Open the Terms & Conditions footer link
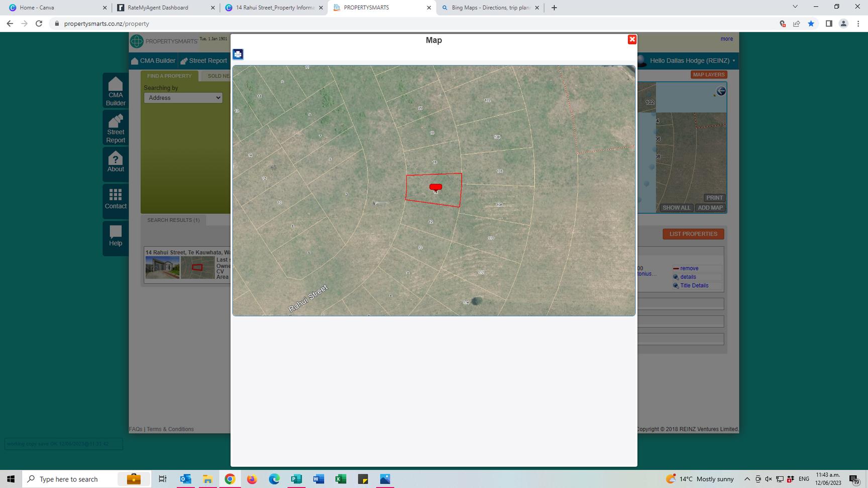 (170, 429)
